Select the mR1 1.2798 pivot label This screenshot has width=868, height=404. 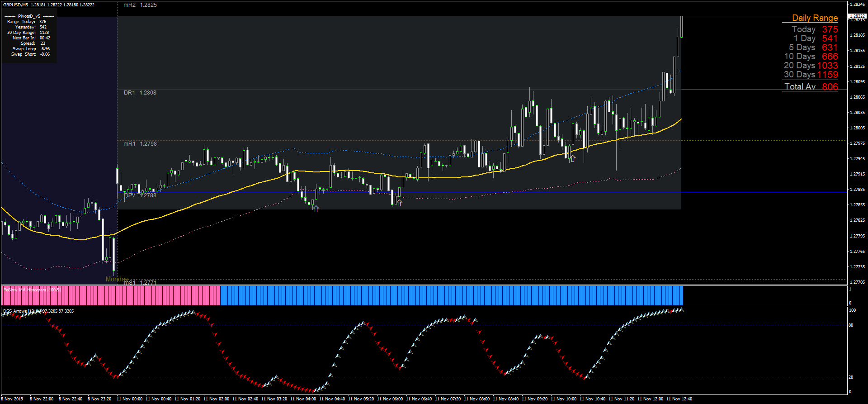click(140, 144)
